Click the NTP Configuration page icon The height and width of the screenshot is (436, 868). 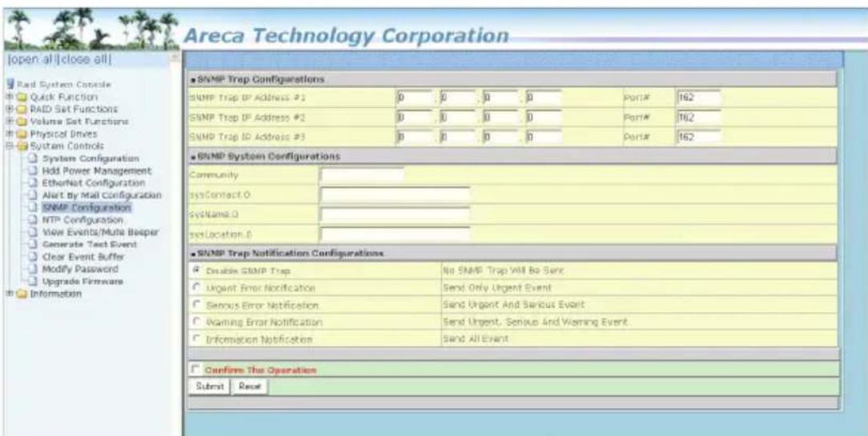[34, 220]
